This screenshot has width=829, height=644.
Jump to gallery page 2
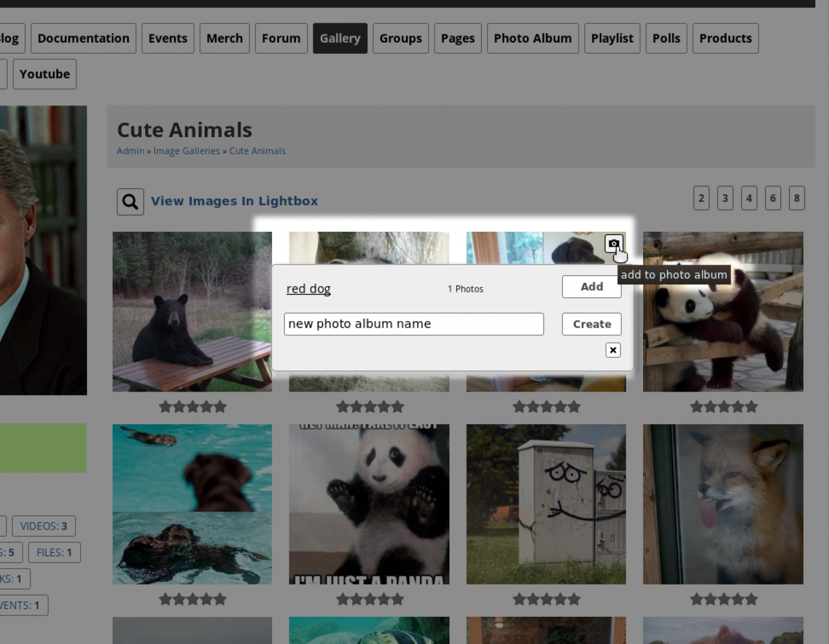click(x=701, y=198)
